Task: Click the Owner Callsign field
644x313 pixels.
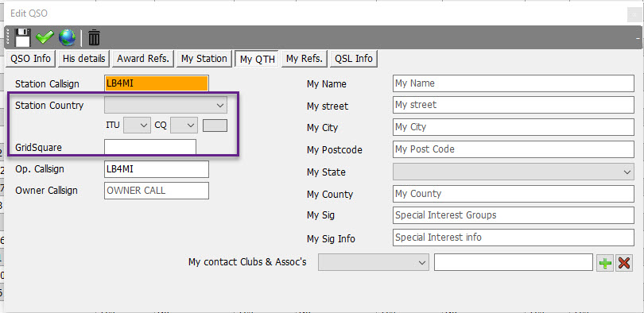Action: (x=157, y=191)
